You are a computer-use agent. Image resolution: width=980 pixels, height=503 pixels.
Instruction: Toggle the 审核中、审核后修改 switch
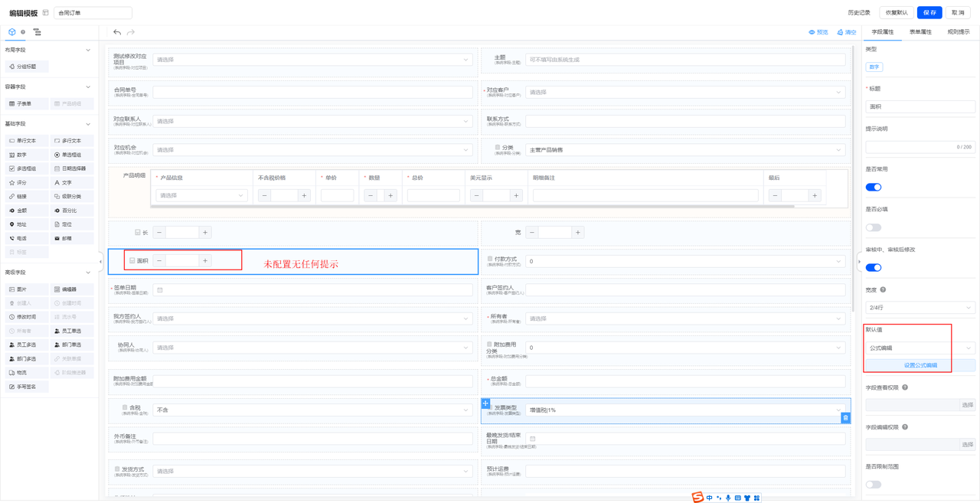(874, 267)
